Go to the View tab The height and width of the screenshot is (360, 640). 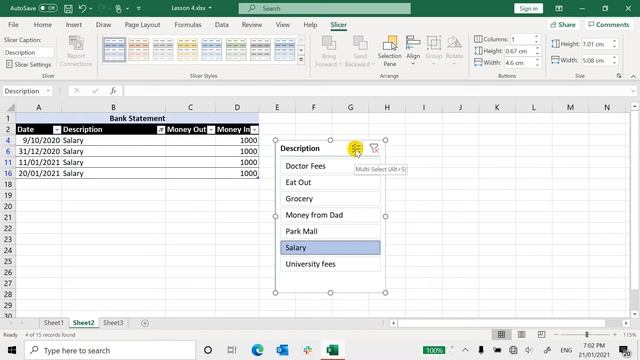click(282, 24)
